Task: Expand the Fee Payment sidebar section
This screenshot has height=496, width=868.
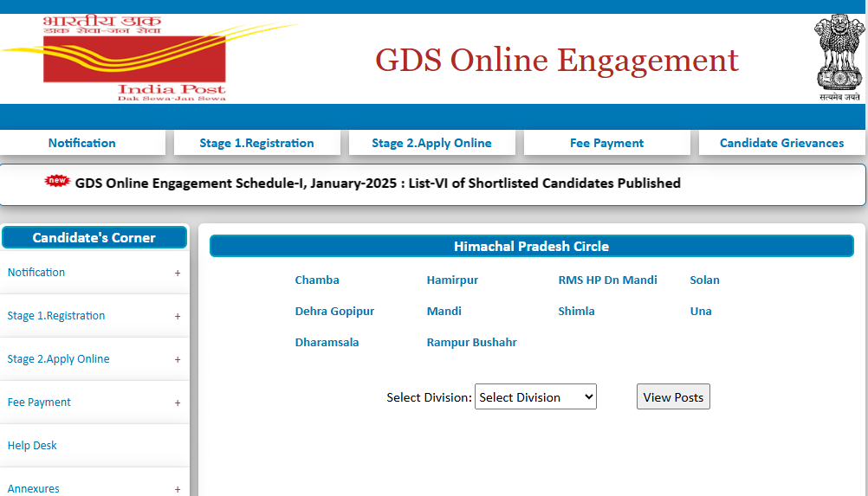Action: point(178,403)
